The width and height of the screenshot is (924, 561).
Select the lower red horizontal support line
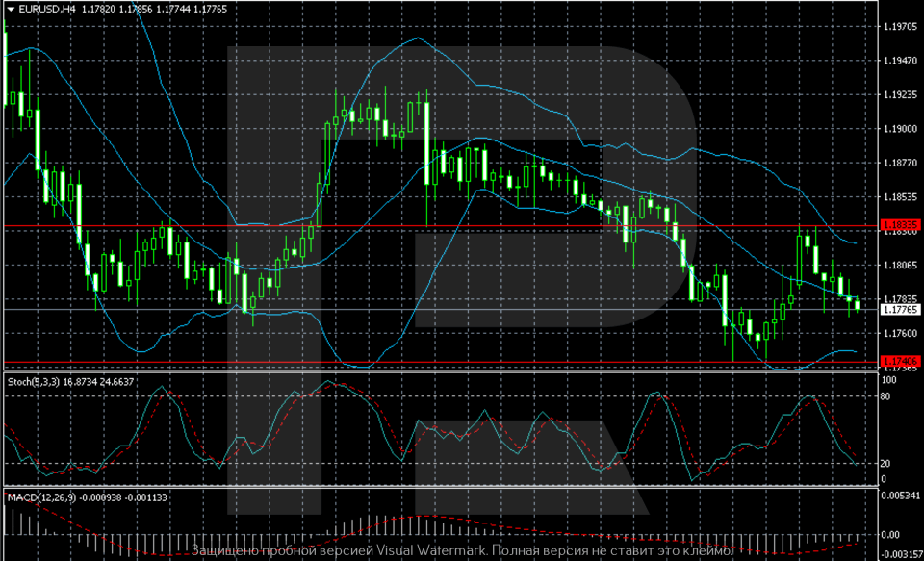point(433,363)
